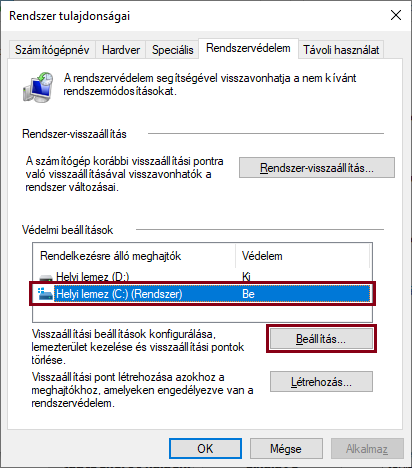Select the Rendszervédelem tab
Viewport: 412px width, 468px height.
pos(248,48)
